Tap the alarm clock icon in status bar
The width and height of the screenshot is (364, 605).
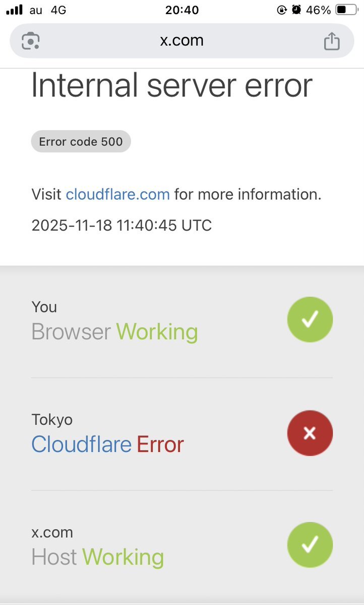296,9
